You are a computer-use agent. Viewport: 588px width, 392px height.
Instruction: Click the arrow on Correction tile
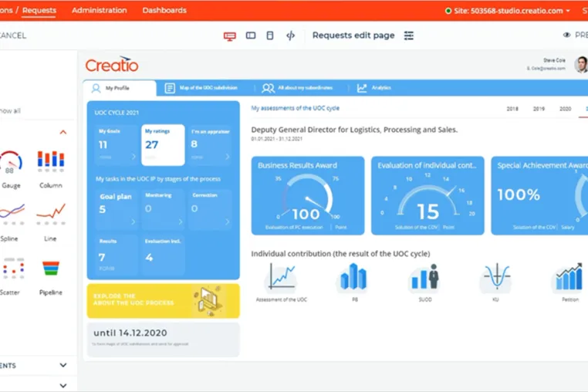coord(227,221)
